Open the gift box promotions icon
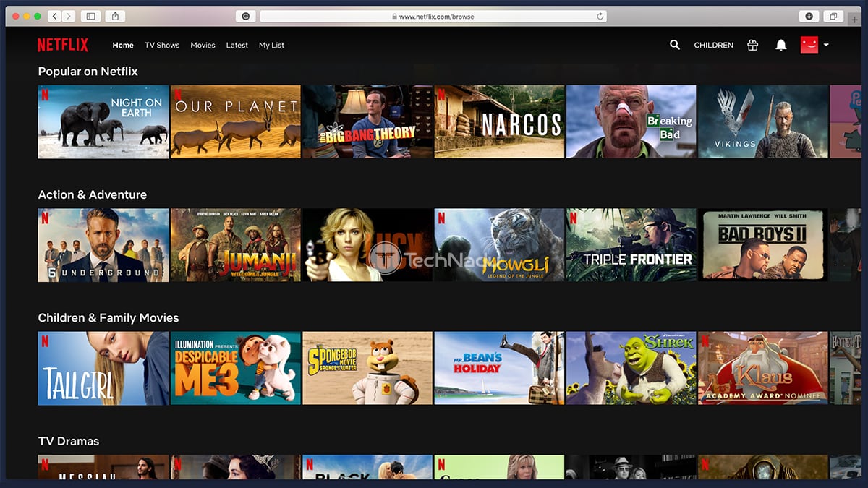The width and height of the screenshot is (868, 488). (x=752, y=45)
